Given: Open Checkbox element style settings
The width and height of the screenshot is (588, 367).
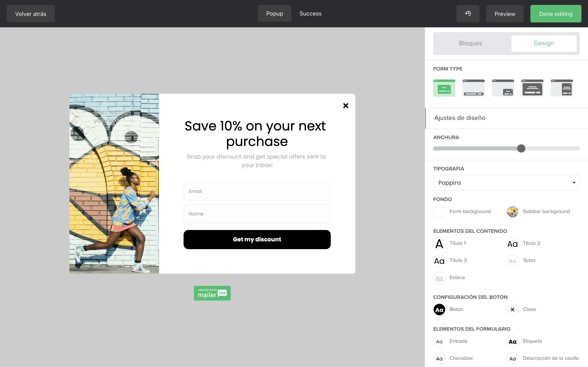Looking at the screenshot, I should click(x=439, y=358).
